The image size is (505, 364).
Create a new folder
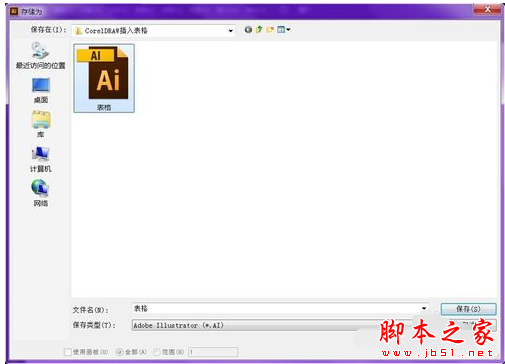click(x=270, y=30)
